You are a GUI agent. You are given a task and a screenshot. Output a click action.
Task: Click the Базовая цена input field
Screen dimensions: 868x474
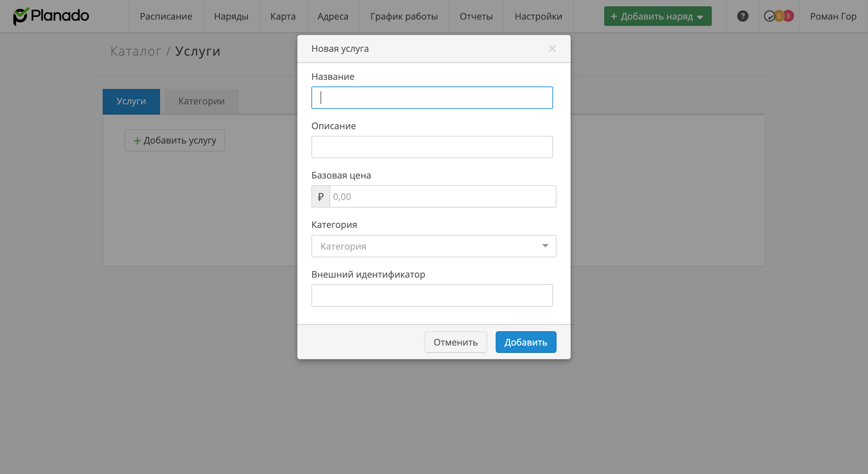(x=442, y=197)
